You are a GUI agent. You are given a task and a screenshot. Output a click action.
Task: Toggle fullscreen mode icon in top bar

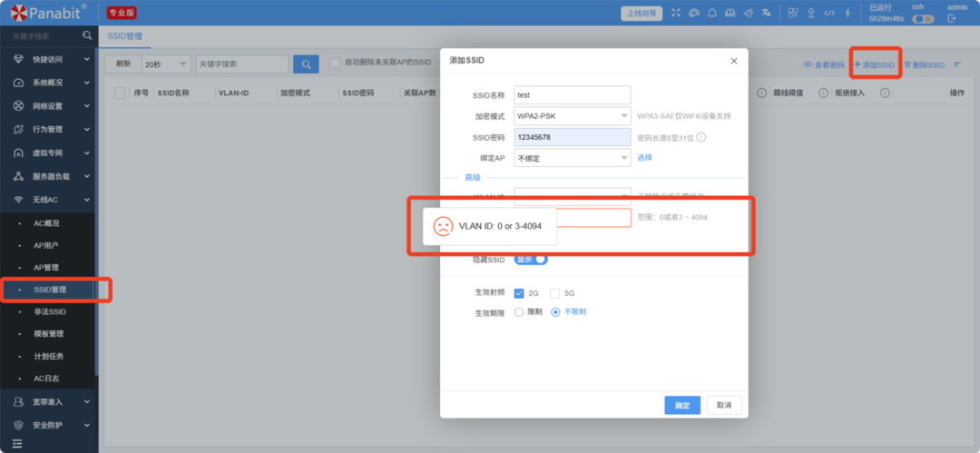point(676,13)
